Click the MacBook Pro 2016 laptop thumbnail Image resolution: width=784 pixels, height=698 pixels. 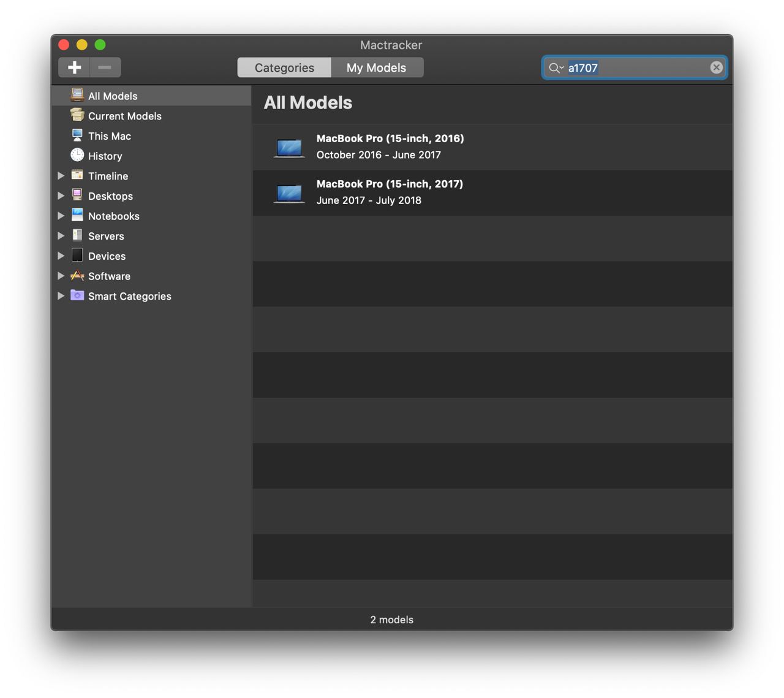tap(289, 148)
